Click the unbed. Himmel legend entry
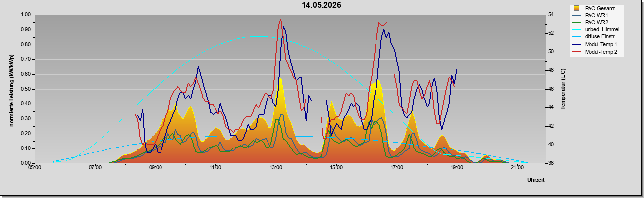This screenshot has width=644, height=198. pos(596,30)
